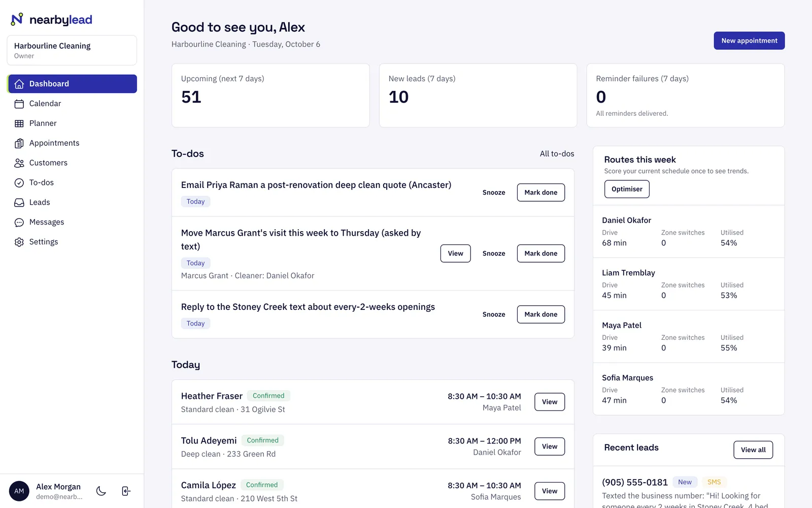Snooze the Priya Raman quote to-do
The image size is (812, 508).
(494, 193)
